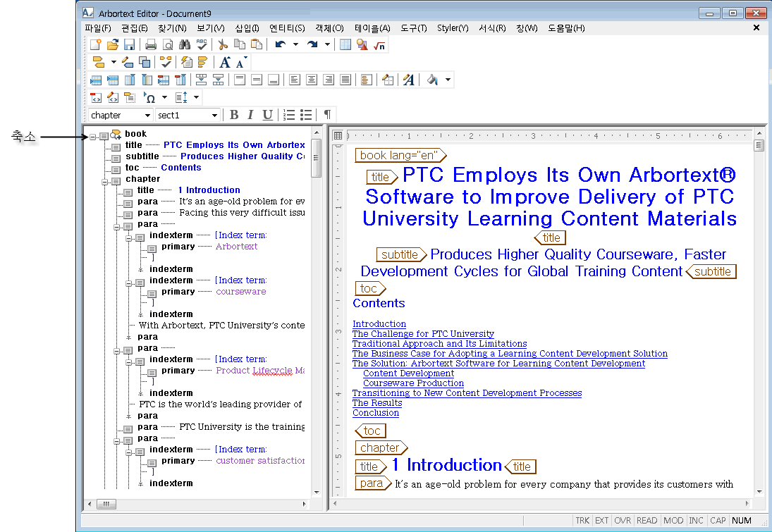Increase font size with the large A icon
This screenshot has width=772, height=532.
point(225,62)
